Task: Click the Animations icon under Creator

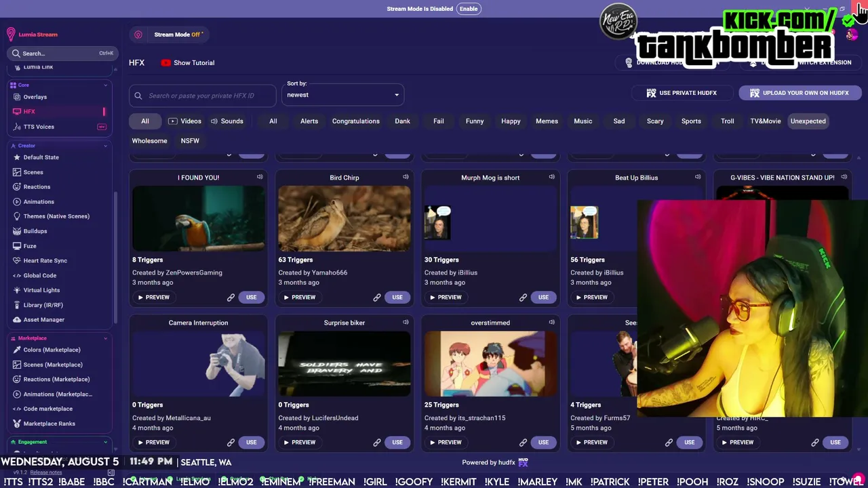Action: (17, 202)
